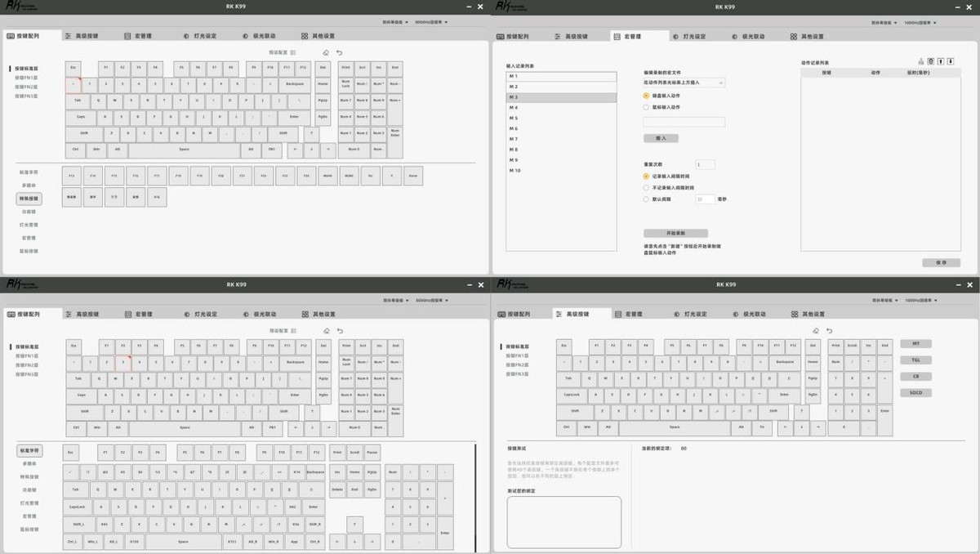This screenshot has height=554, width=980.
Task: Click the export icon above macro action list
Action: 921,61
